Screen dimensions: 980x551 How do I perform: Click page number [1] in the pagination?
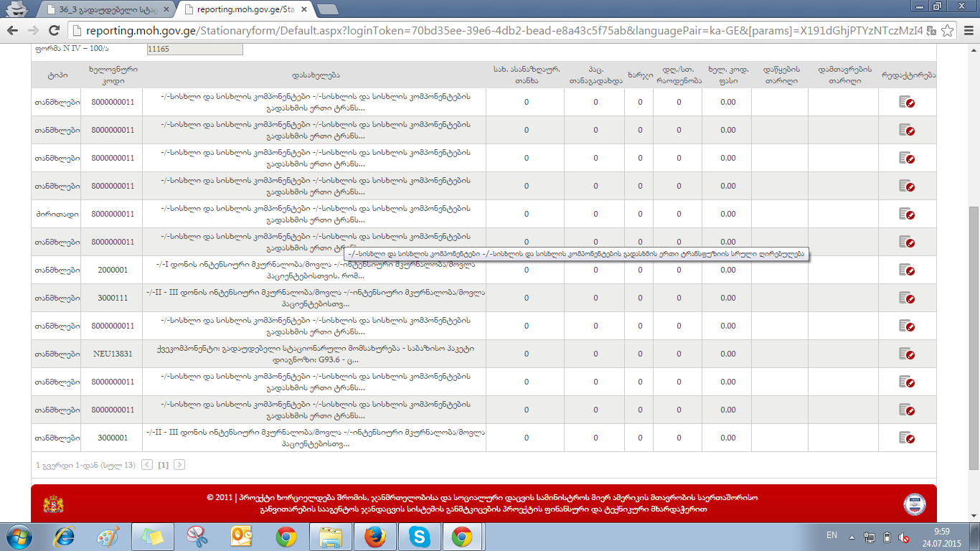[163, 465]
